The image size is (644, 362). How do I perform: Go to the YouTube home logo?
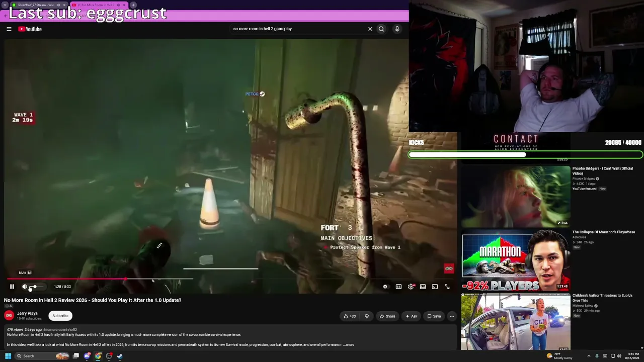[30, 29]
